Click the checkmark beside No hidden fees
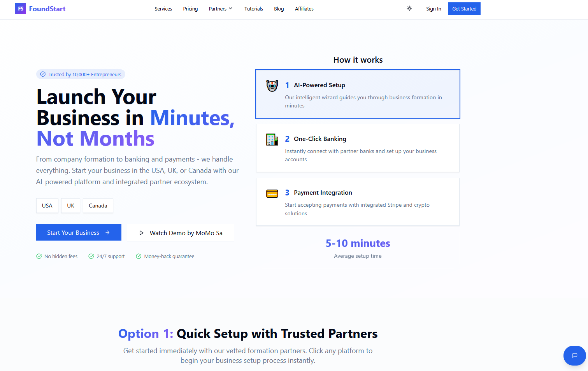 (x=39, y=256)
